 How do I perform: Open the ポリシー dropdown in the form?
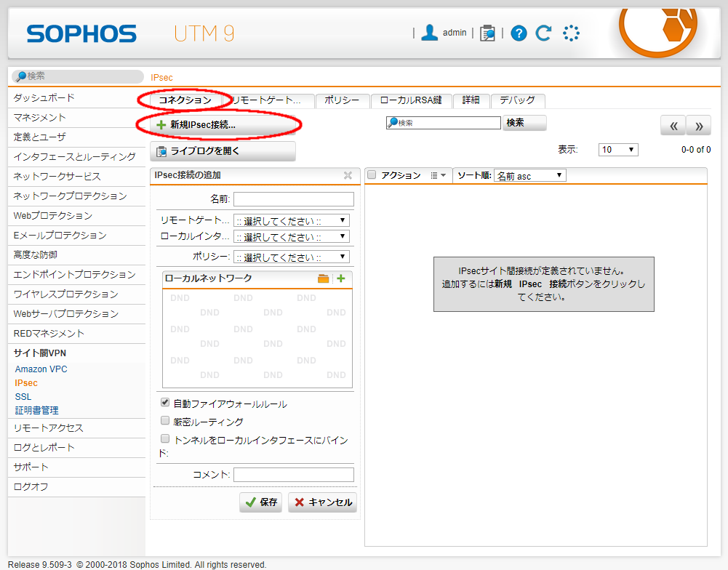[291, 257]
